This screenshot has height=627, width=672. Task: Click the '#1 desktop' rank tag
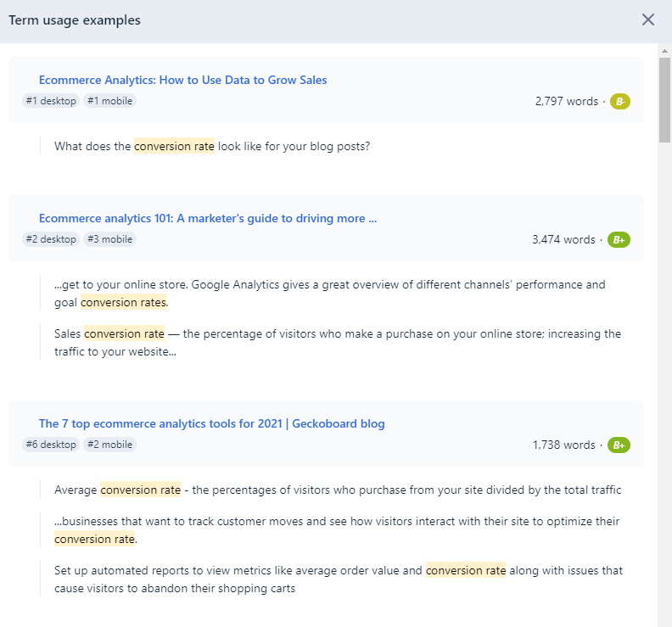tap(51, 101)
